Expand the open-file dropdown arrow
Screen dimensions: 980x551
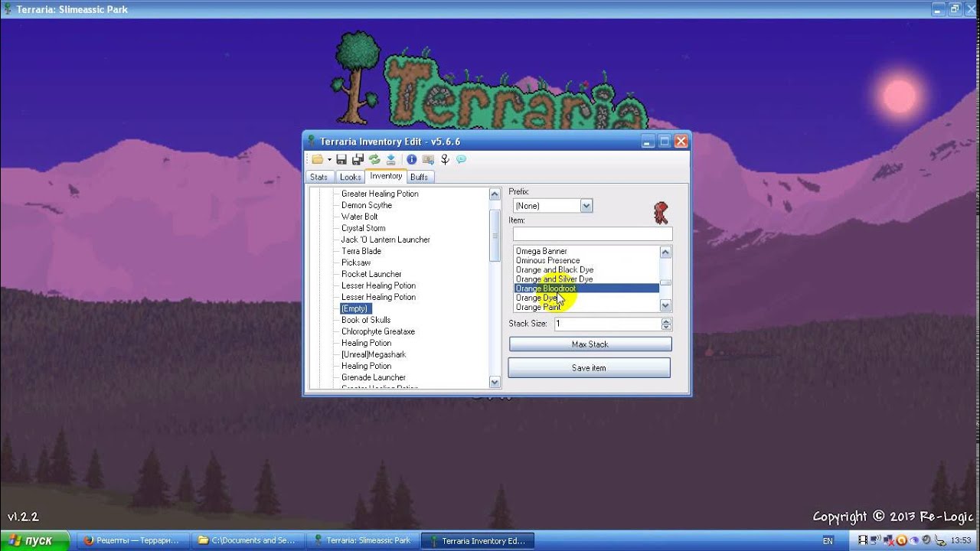pos(329,159)
